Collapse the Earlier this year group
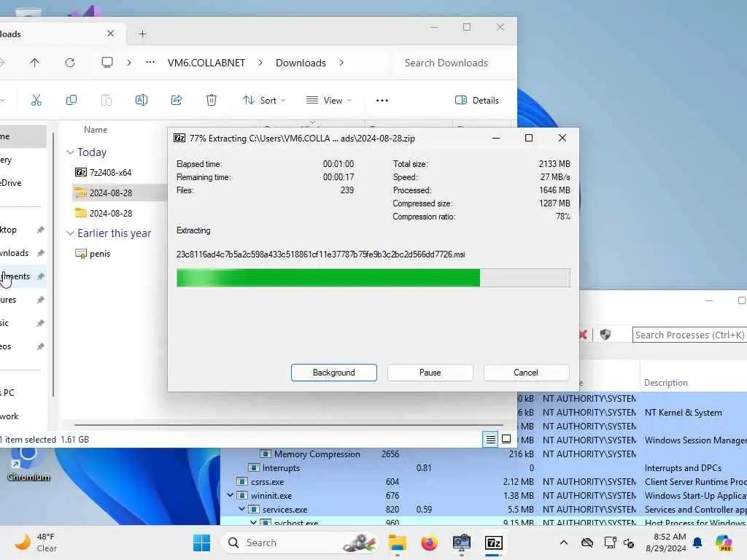 click(70, 233)
